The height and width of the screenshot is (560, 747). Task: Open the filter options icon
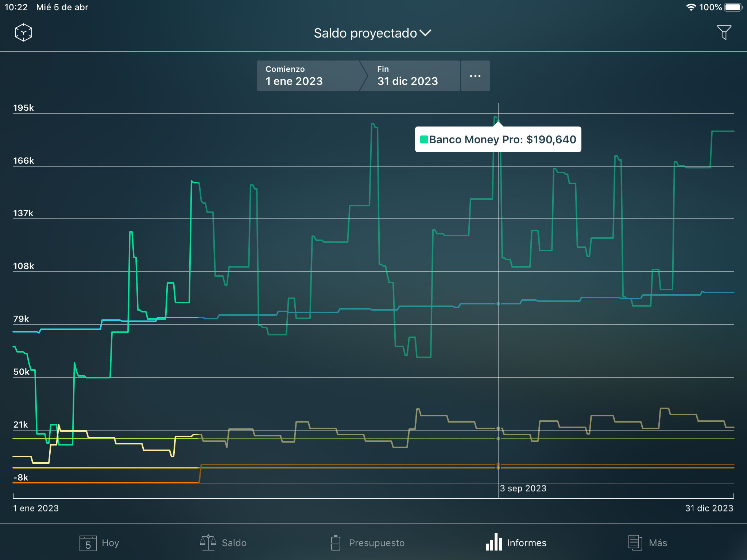pyautogui.click(x=725, y=32)
